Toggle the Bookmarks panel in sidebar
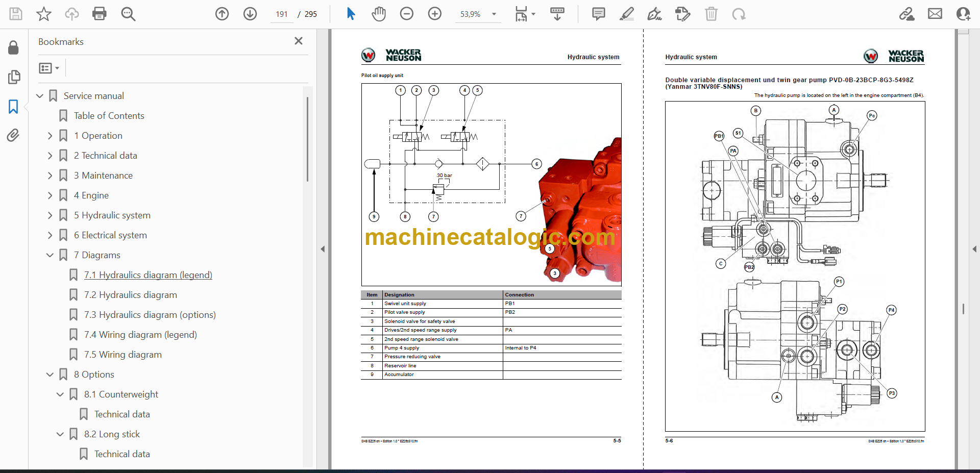 13,107
